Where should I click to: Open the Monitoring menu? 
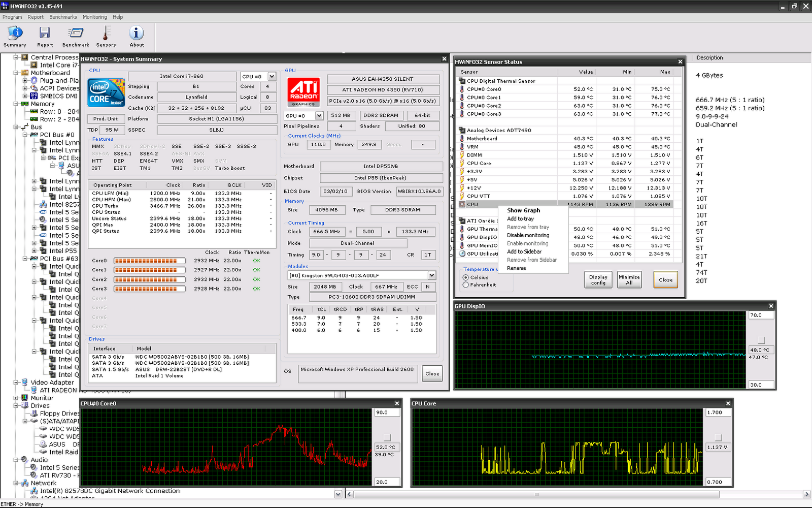[95, 17]
